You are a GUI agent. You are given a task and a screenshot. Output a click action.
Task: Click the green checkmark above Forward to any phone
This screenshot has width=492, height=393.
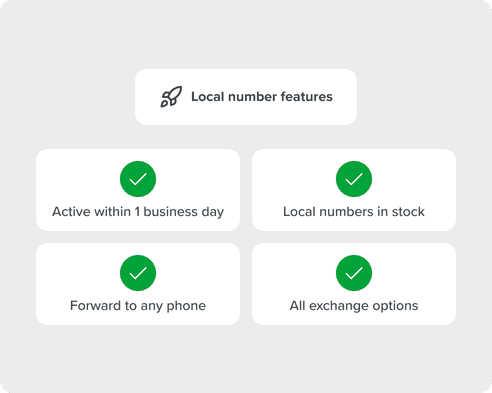coord(138,273)
